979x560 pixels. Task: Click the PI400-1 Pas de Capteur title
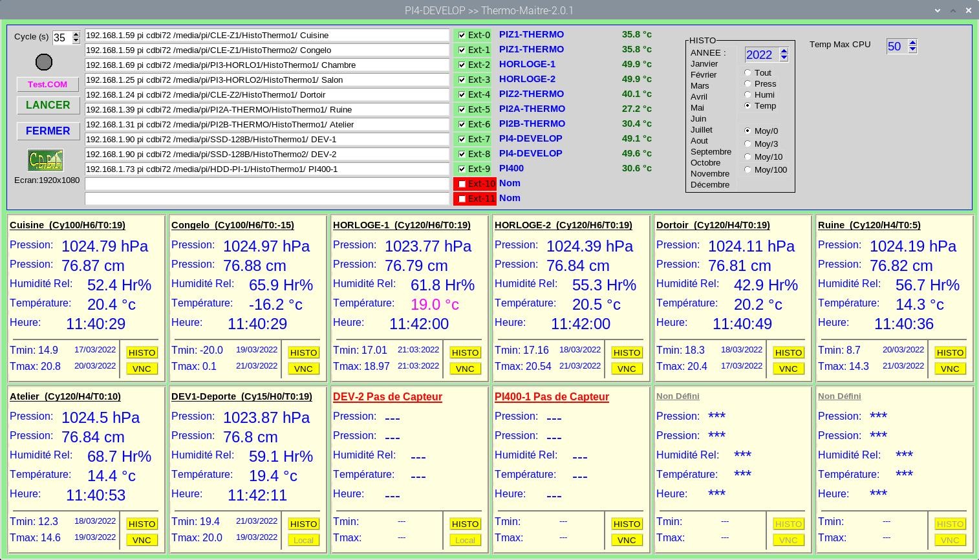click(552, 396)
